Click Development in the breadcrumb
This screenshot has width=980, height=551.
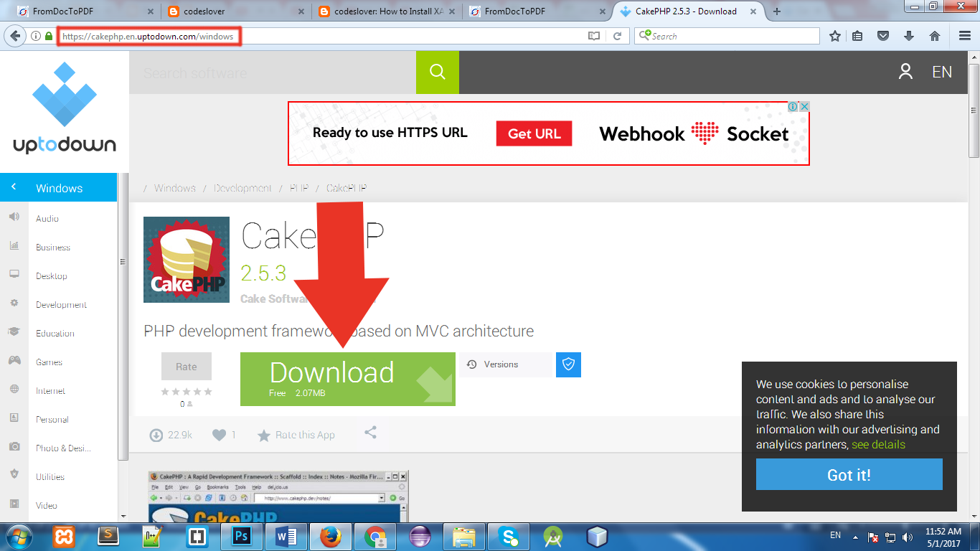point(242,188)
